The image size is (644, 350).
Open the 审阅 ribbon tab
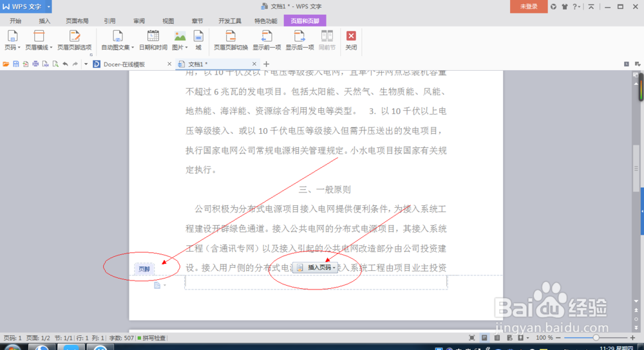139,21
